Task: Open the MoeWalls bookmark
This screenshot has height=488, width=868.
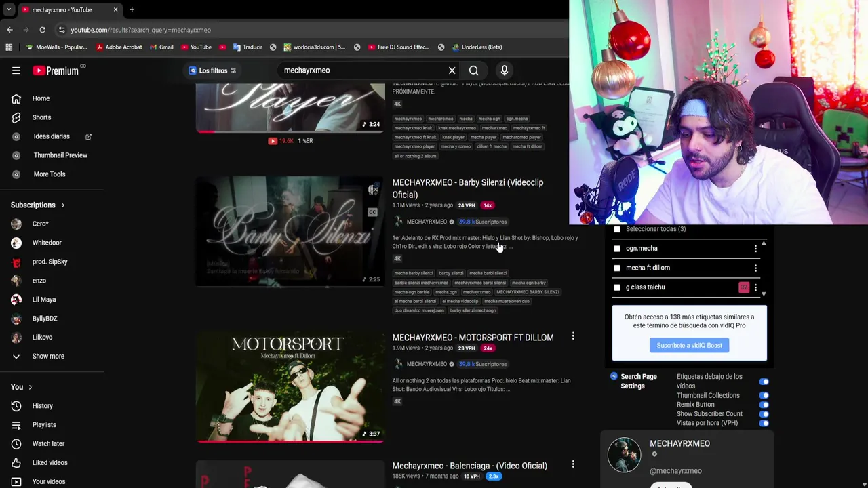Action: tap(56, 47)
